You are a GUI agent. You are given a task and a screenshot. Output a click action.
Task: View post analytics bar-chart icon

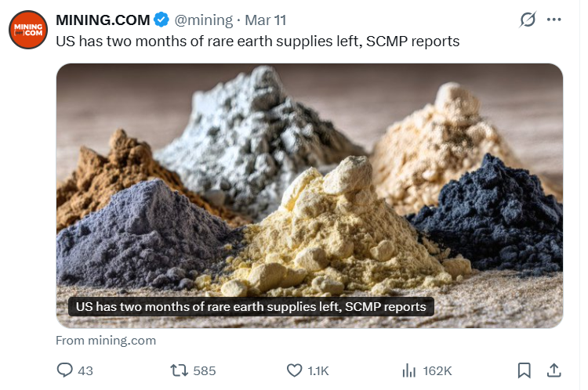point(408,370)
